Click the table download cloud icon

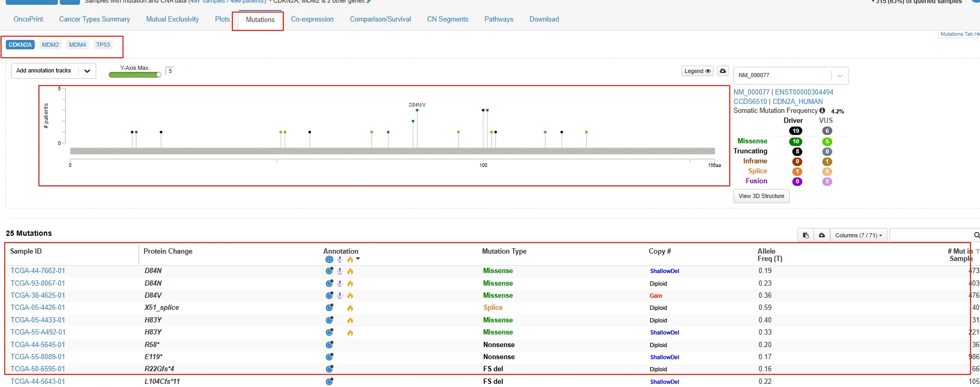[x=821, y=235]
